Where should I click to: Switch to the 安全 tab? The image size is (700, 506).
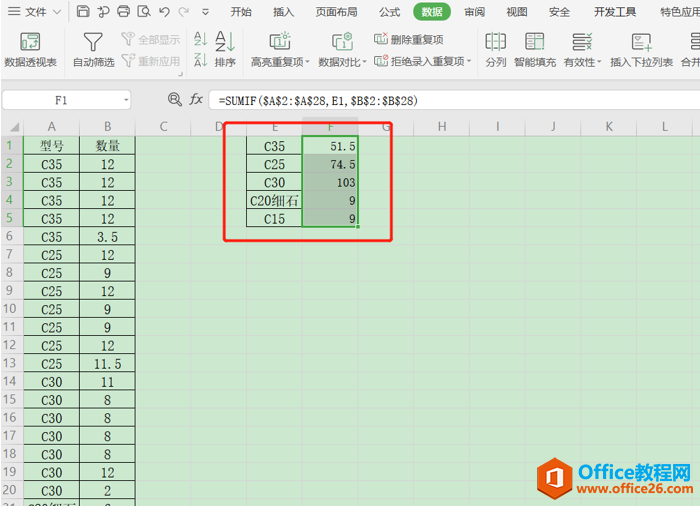pyautogui.click(x=559, y=12)
